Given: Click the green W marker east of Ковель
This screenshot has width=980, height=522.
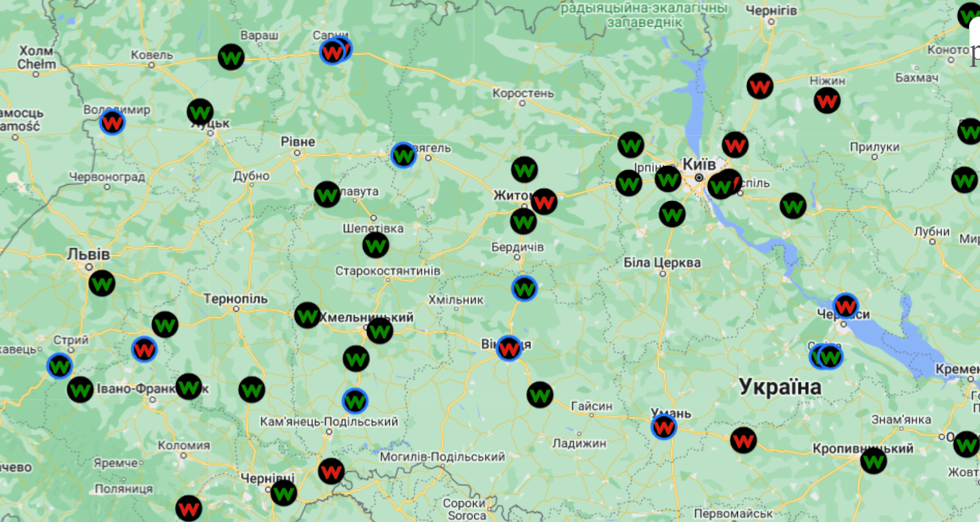Looking at the screenshot, I should (231, 56).
